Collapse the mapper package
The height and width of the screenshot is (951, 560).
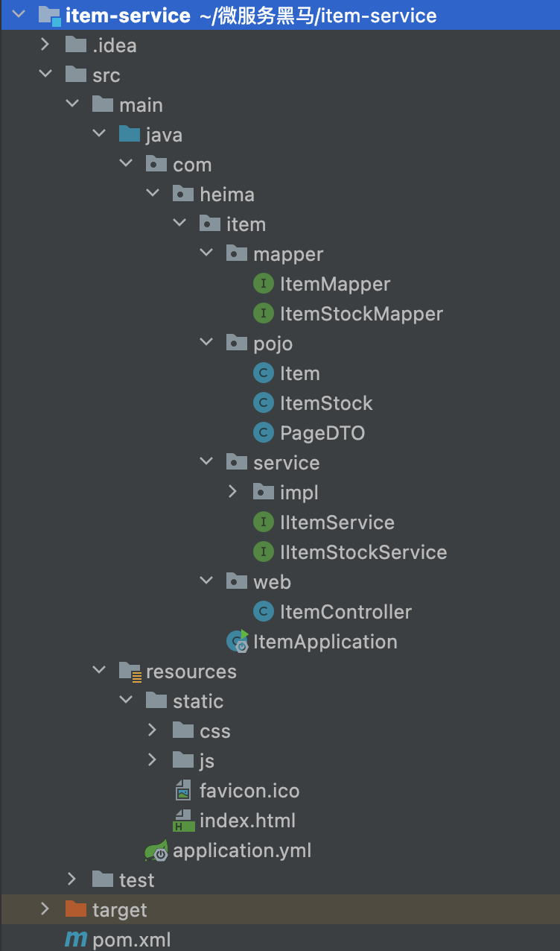pos(206,254)
